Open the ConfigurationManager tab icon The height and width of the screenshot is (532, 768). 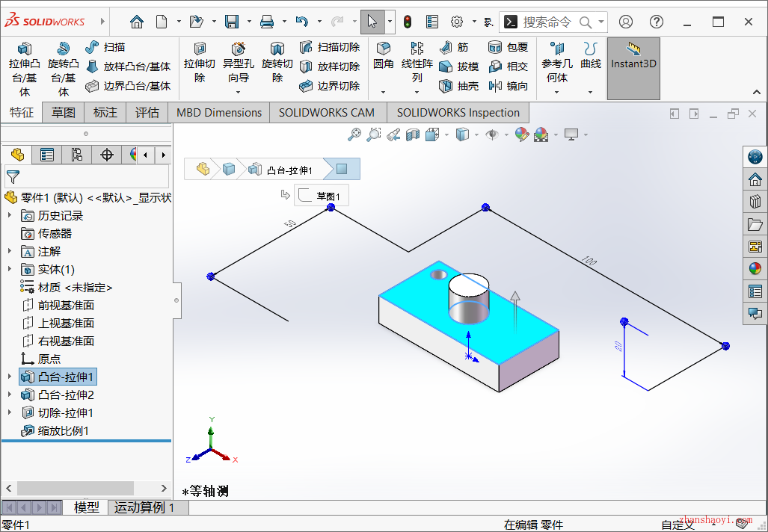[x=76, y=155]
